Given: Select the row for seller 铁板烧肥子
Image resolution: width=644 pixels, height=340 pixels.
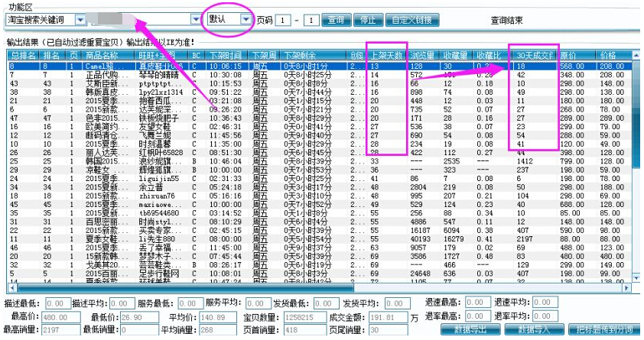Looking at the screenshot, I should pyautogui.click(x=320, y=118).
